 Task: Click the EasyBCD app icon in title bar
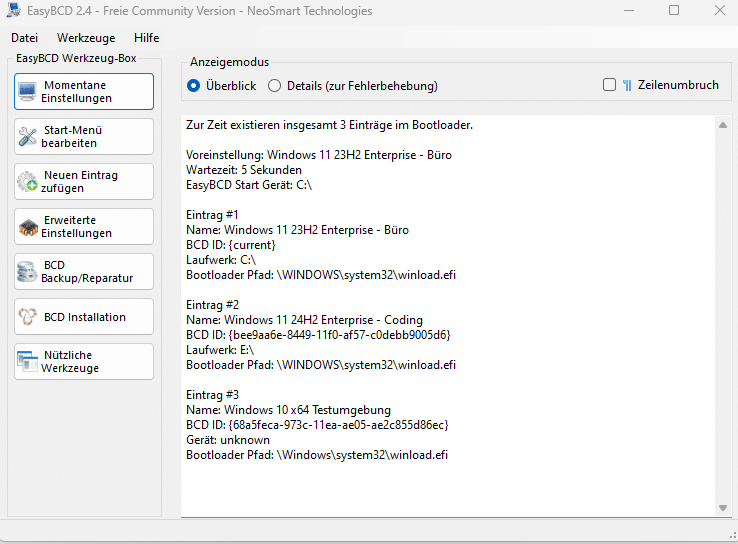click(13, 10)
